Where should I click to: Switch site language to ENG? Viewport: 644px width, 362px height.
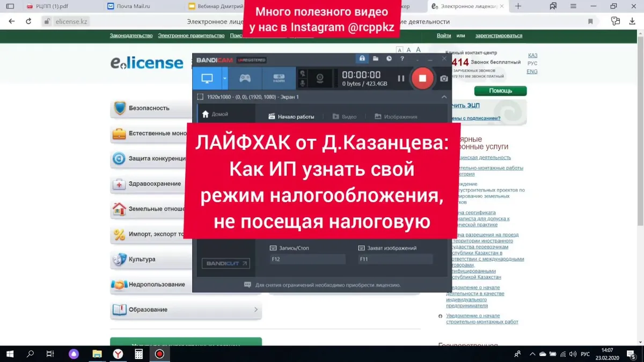pos(532,71)
